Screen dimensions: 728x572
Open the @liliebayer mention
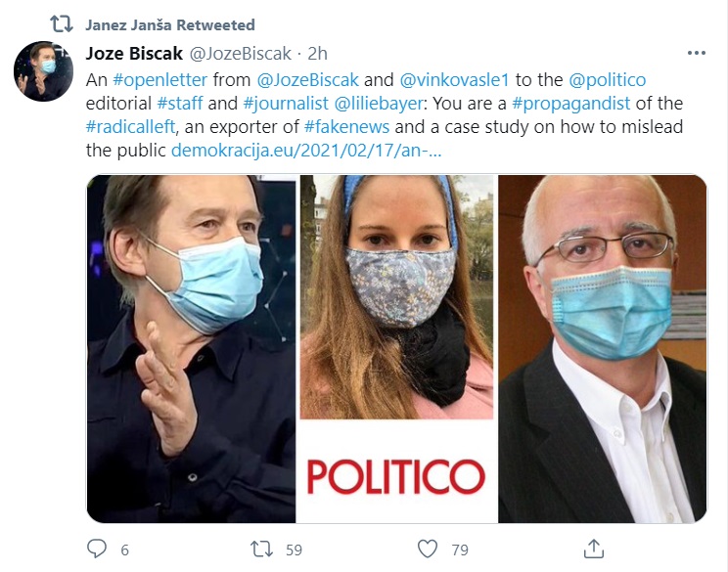click(379, 104)
